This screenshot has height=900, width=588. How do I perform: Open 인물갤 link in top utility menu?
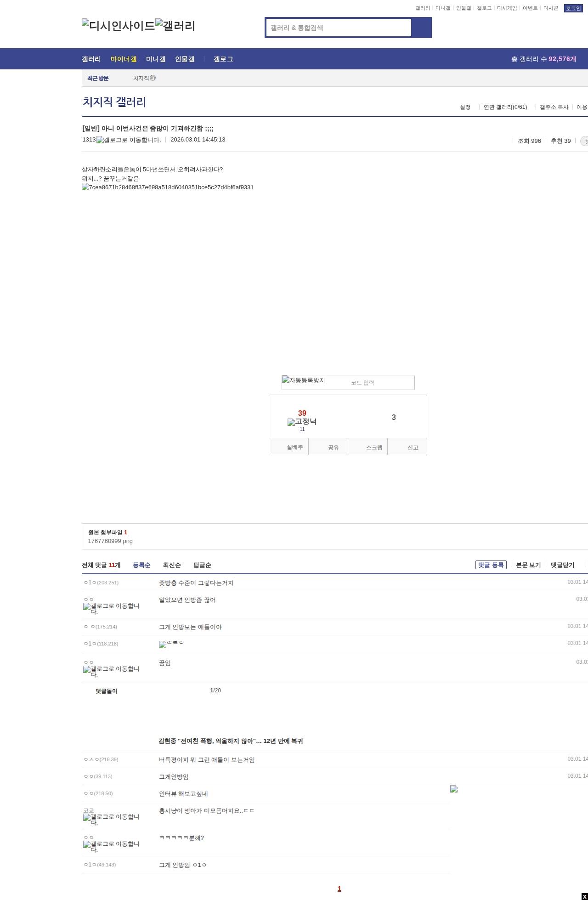(464, 8)
